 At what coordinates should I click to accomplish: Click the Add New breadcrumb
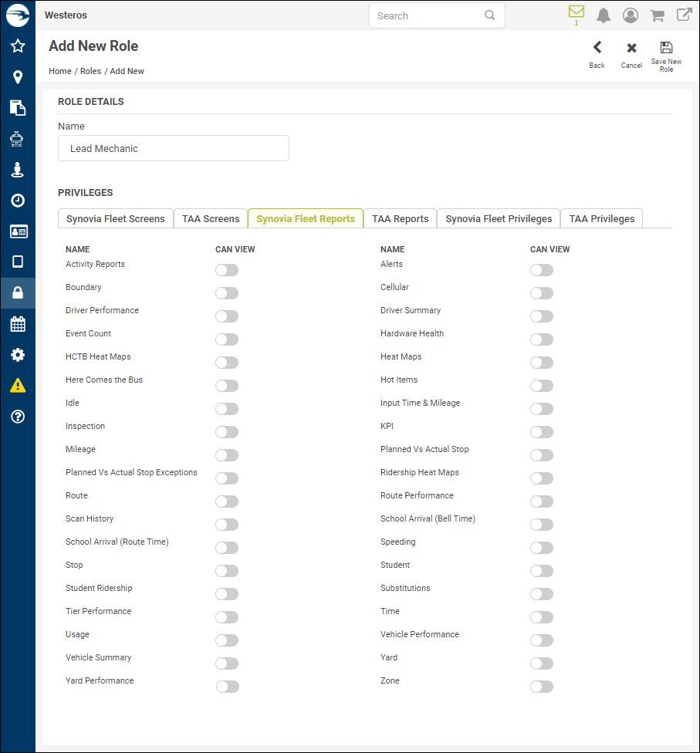coord(127,71)
